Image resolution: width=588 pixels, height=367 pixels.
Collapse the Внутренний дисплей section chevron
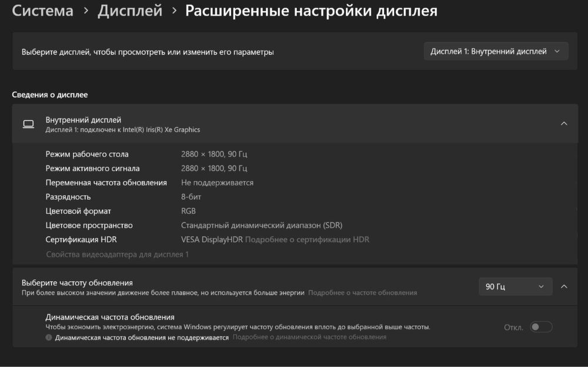[564, 124]
